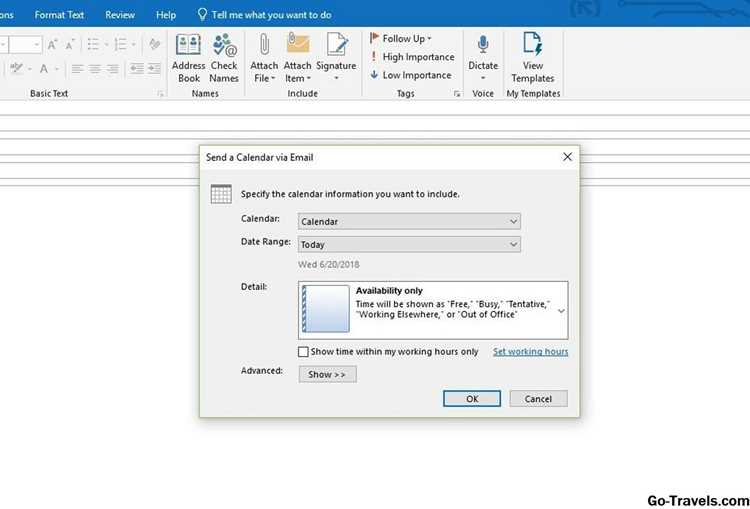750x509 pixels.
Task: Click the Tell me what you want to do box
Action: [265, 15]
